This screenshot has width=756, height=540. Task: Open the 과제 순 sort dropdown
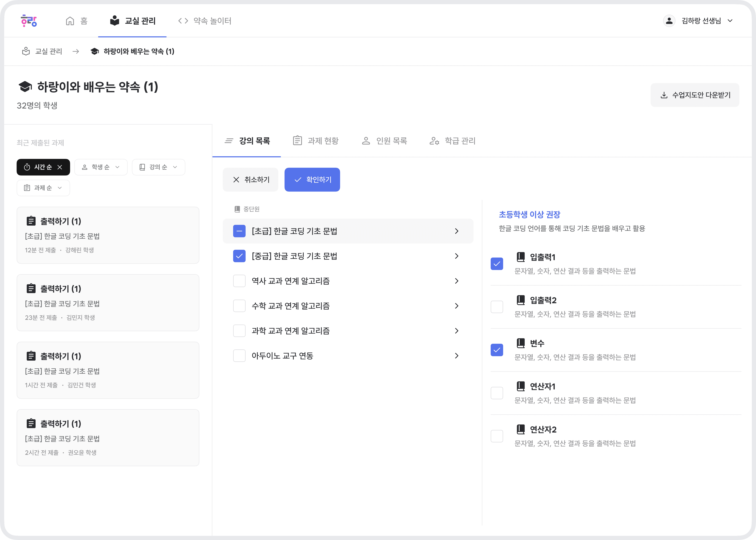[x=43, y=188]
